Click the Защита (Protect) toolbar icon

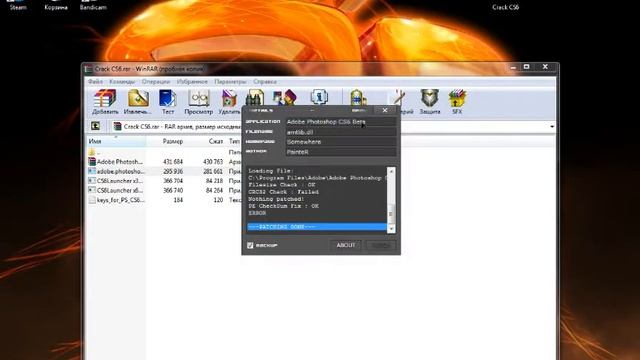[430, 102]
